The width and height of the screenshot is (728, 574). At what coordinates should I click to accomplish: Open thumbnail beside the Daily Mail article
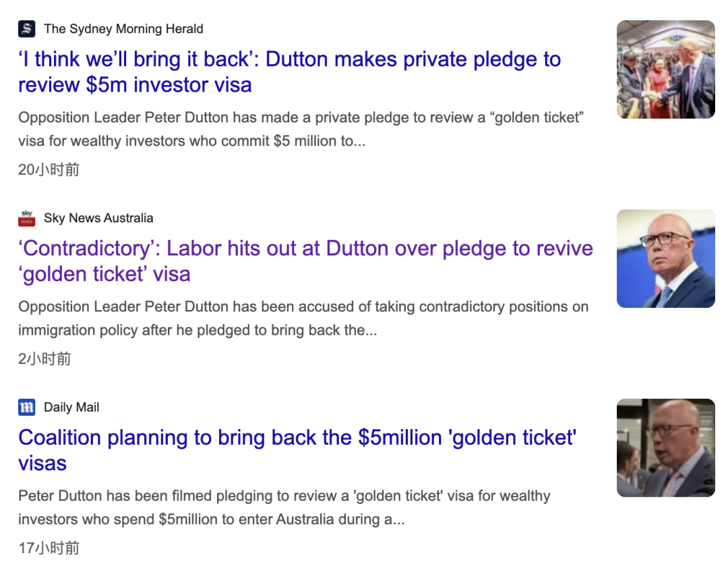tap(665, 448)
